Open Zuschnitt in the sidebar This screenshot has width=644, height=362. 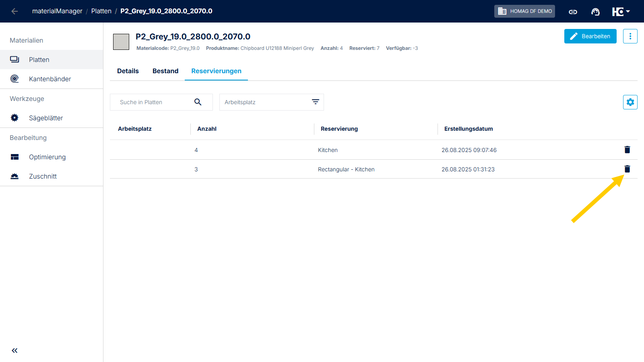point(52,176)
